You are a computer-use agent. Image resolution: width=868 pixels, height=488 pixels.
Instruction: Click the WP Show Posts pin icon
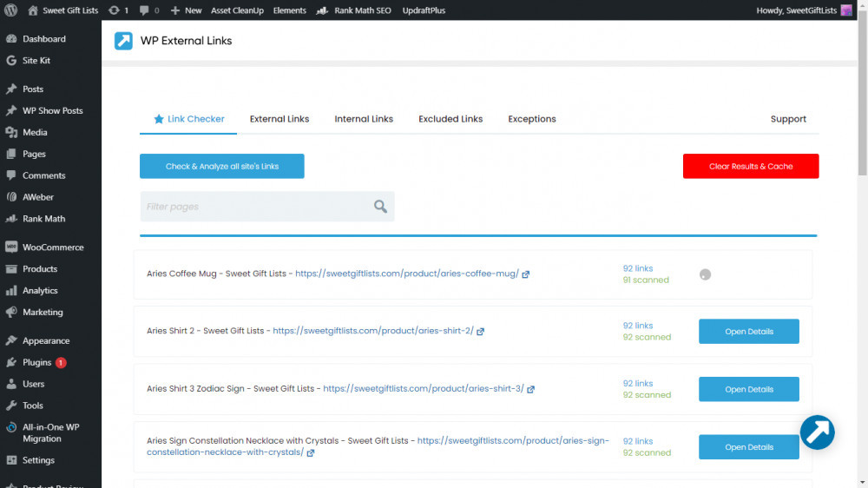pyautogui.click(x=11, y=110)
